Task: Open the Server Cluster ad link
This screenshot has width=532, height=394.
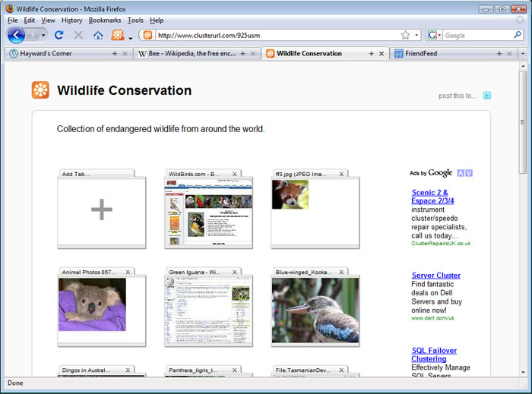Action: (x=435, y=276)
